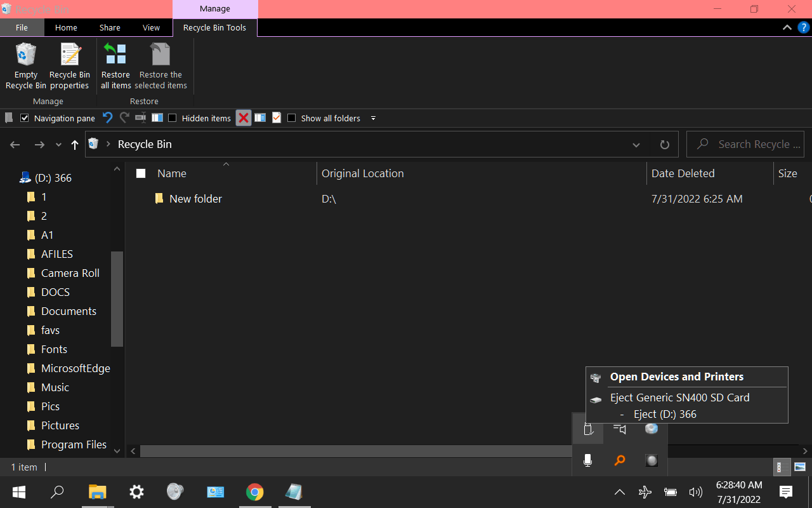Click the navigation pane vertical scrollbar thumb
Viewport: 812px width, 508px height.
click(x=117, y=299)
